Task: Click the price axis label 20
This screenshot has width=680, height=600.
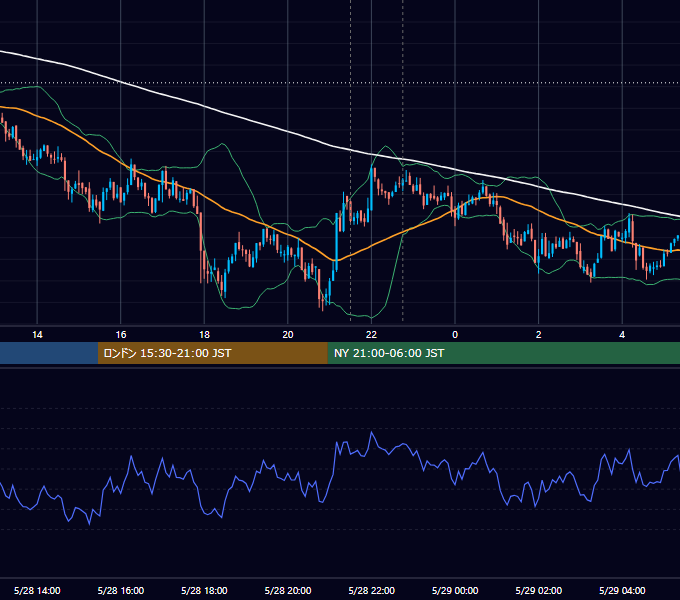Action: pos(288,335)
